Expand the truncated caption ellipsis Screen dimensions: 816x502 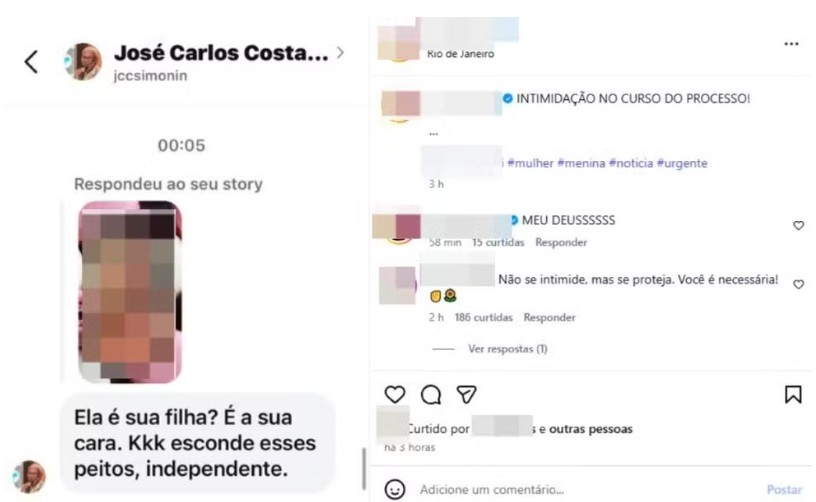click(434, 134)
